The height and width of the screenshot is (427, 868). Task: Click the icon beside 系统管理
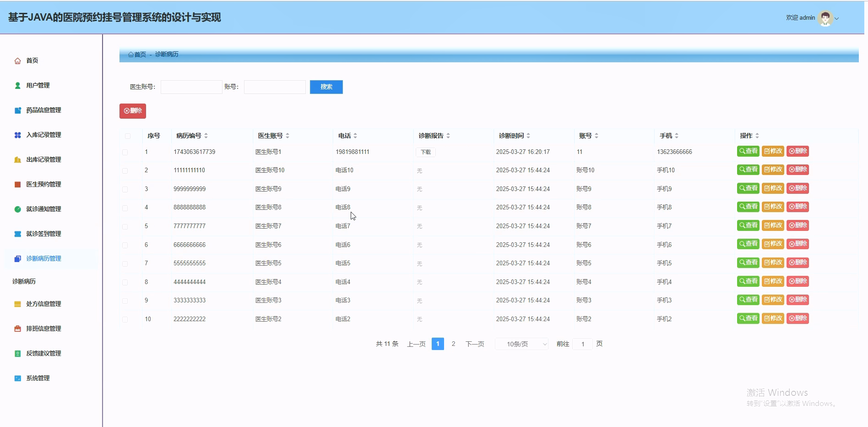tap(17, 378)
